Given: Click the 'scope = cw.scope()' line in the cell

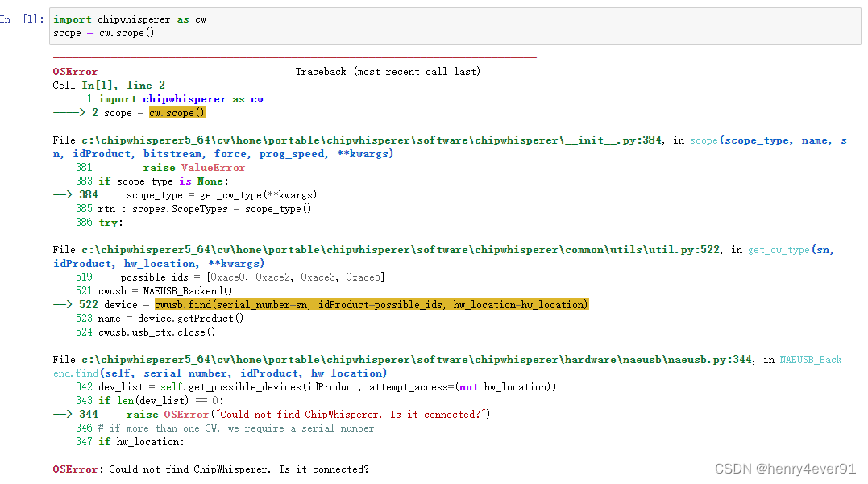Looking at the screenshot, I should 103,33.
